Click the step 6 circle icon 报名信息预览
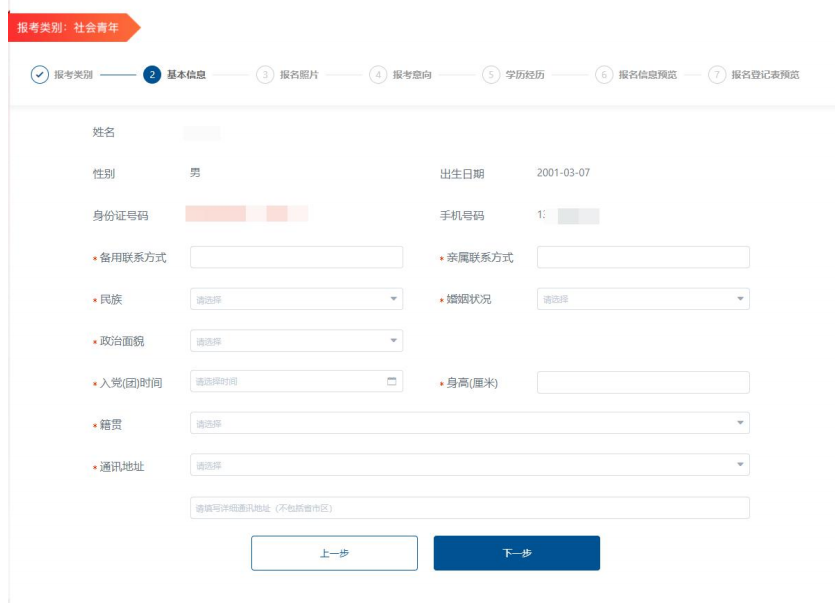 604,75
